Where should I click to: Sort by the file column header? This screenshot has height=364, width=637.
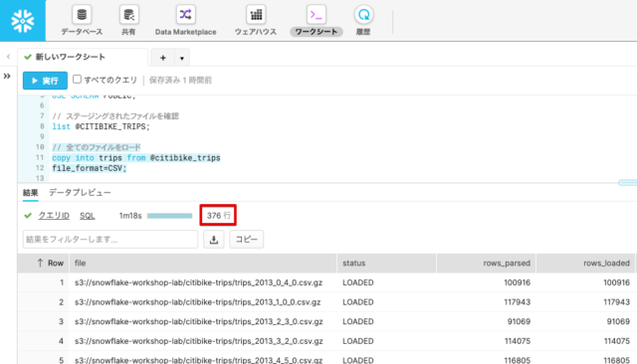point(203,263)
